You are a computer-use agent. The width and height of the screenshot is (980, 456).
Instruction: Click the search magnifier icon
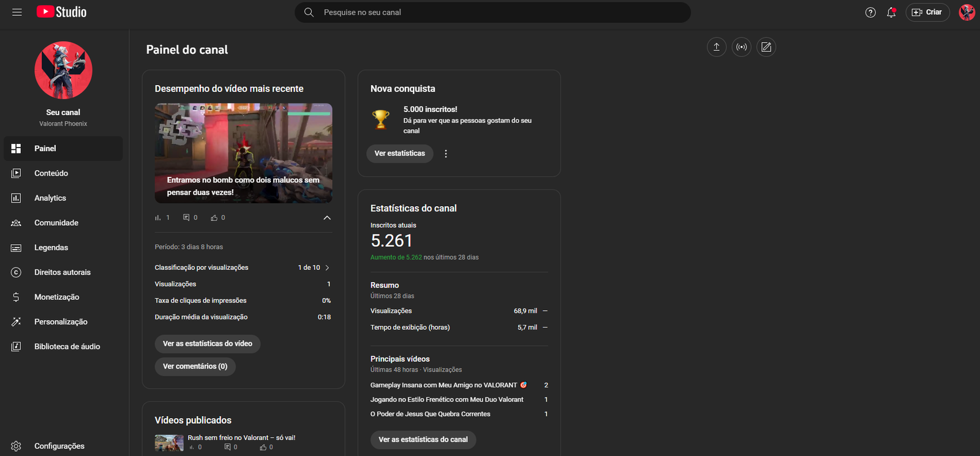click(x=309, y=12)
